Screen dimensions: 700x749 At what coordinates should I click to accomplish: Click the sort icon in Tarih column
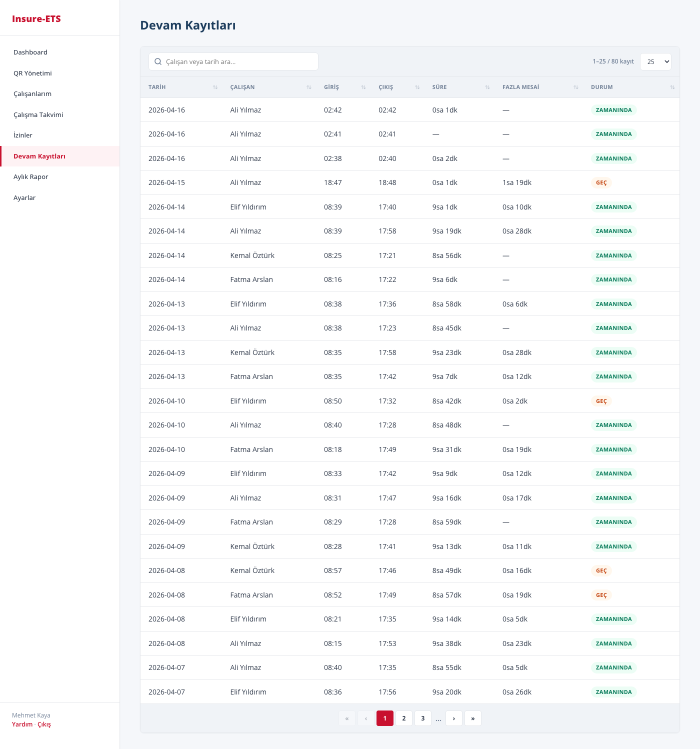[x=215, y=87]
